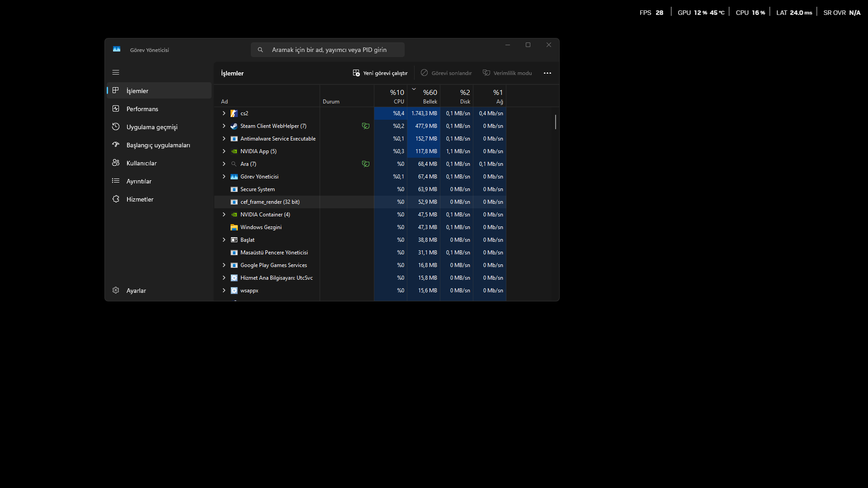Click the GPU 12% 45°C overlay readout

[701, 13]
